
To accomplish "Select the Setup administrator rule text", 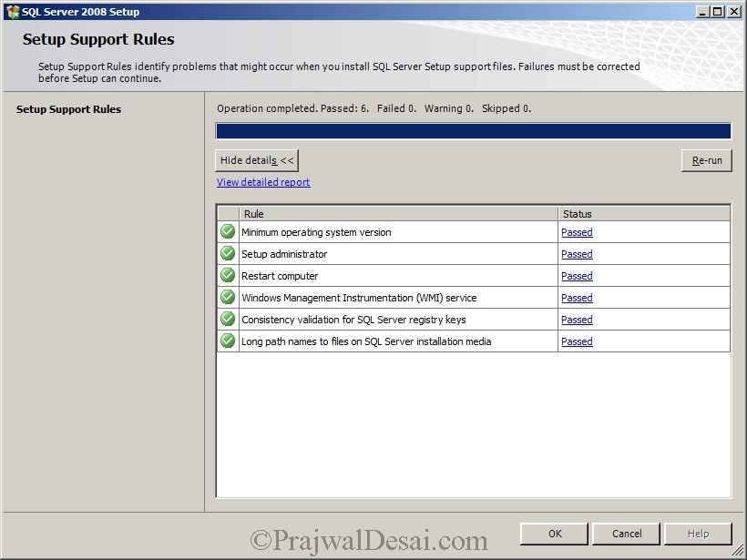I will (284, 254).
